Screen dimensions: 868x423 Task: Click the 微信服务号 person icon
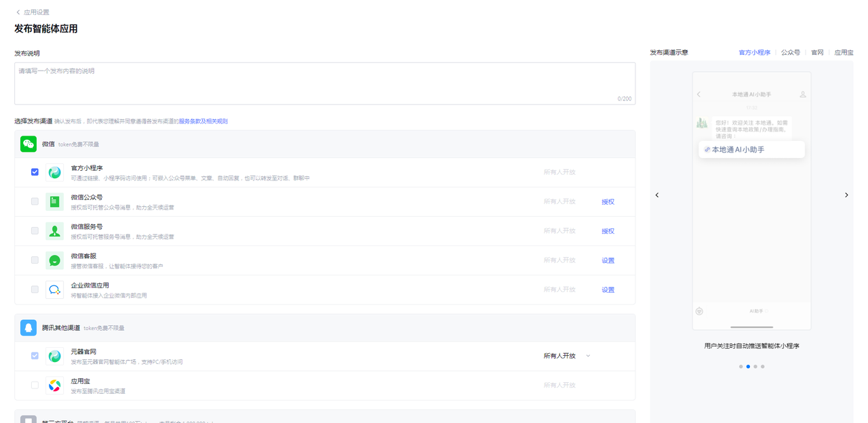[x=55, y=231]
